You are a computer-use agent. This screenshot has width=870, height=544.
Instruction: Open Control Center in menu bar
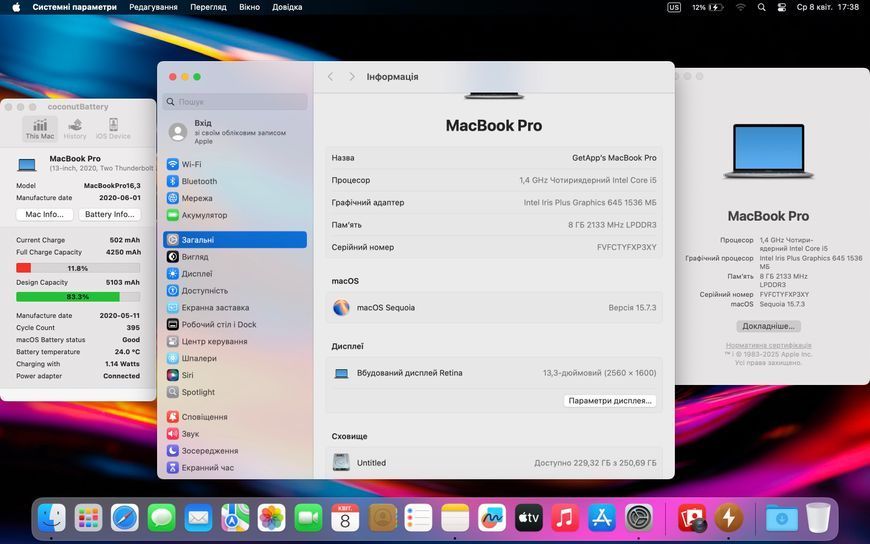[x=782, y=7]
